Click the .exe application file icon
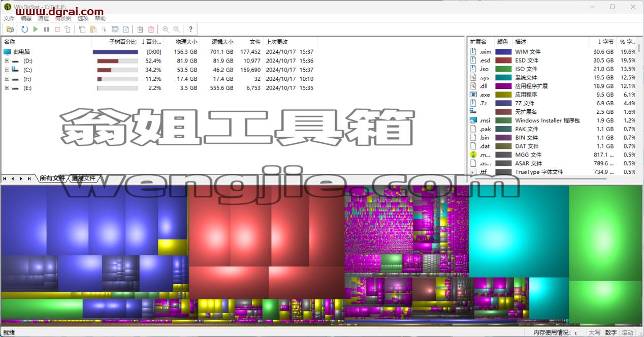This screenshot has height=337, width=644. (473, 95)
